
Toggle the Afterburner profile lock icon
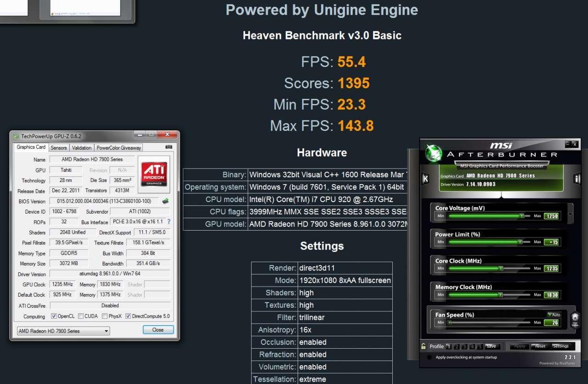[x=424, y=346]
